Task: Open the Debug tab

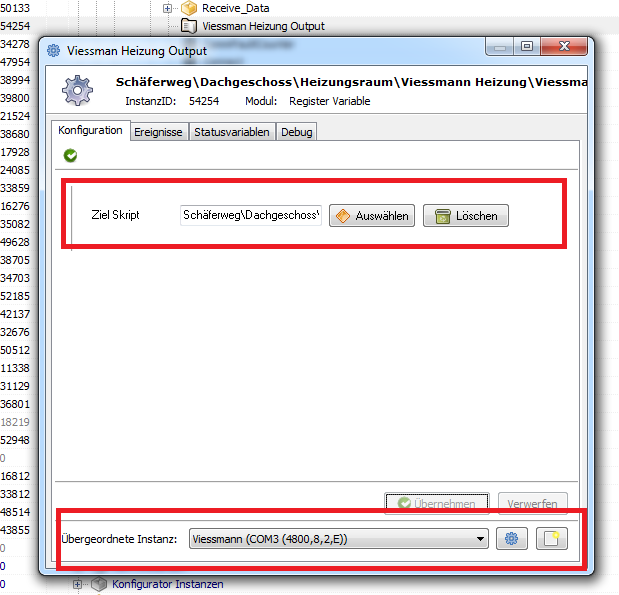Action: click(x=296, y=132)
